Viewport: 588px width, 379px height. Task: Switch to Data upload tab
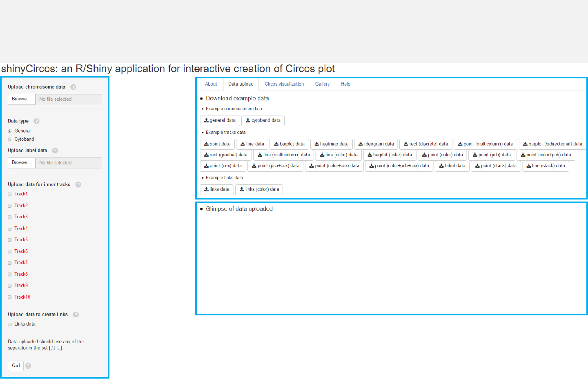241,84
